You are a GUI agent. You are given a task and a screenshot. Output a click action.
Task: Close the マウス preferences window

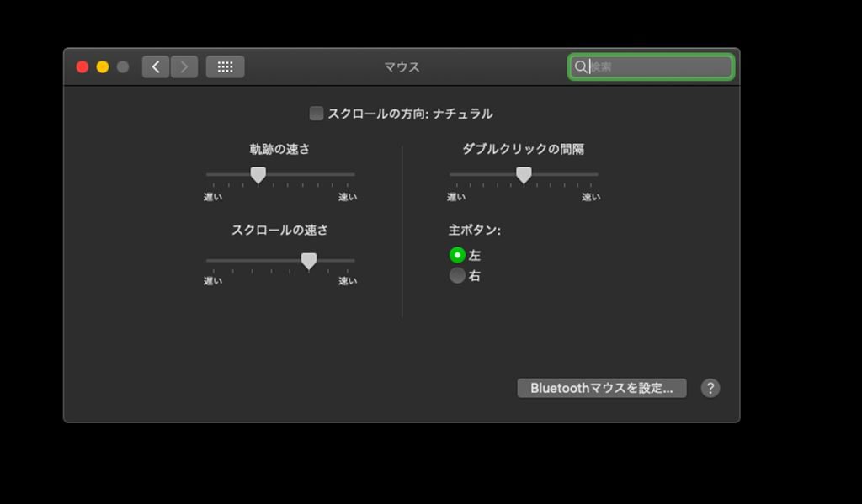[82, 67]
